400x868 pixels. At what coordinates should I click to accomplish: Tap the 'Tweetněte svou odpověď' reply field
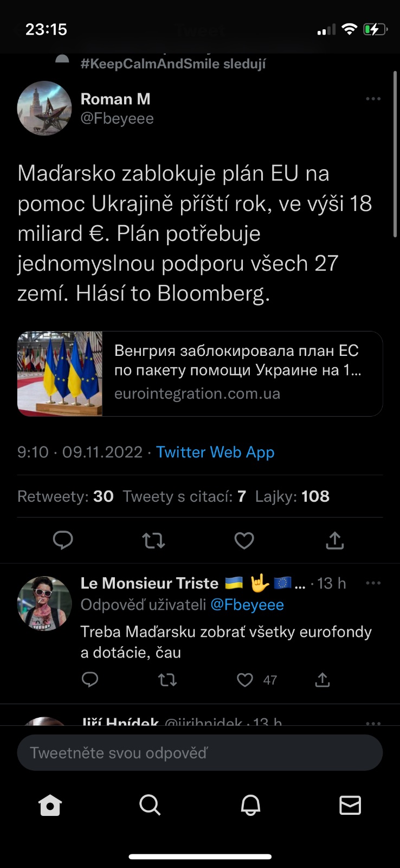[200, 753]
